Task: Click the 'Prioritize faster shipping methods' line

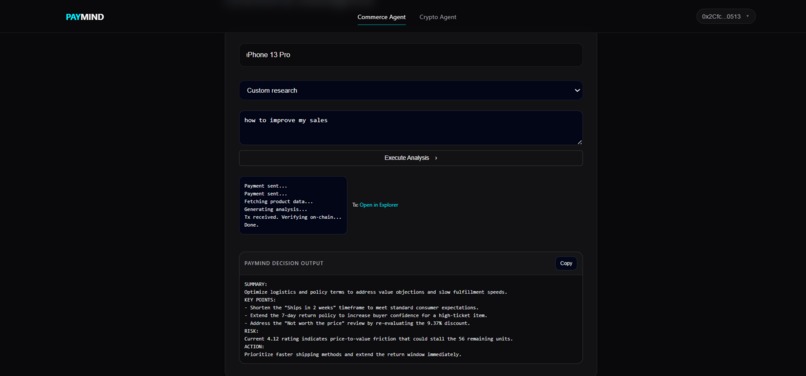Action: (353, 354)
